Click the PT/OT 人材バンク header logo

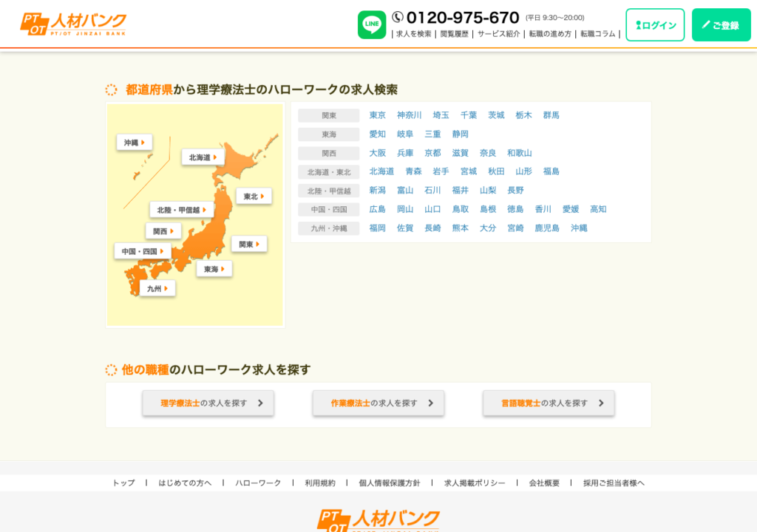(73, 24)
